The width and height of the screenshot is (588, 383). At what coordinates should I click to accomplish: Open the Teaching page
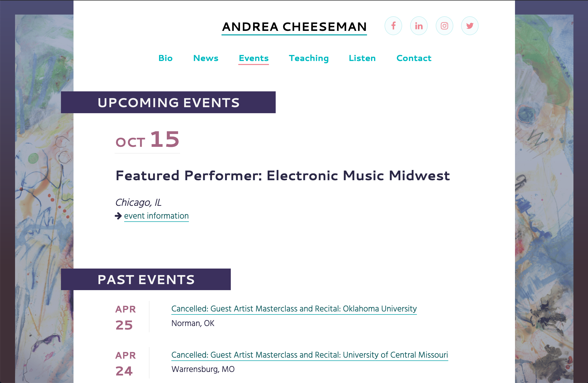click(309, 58)
